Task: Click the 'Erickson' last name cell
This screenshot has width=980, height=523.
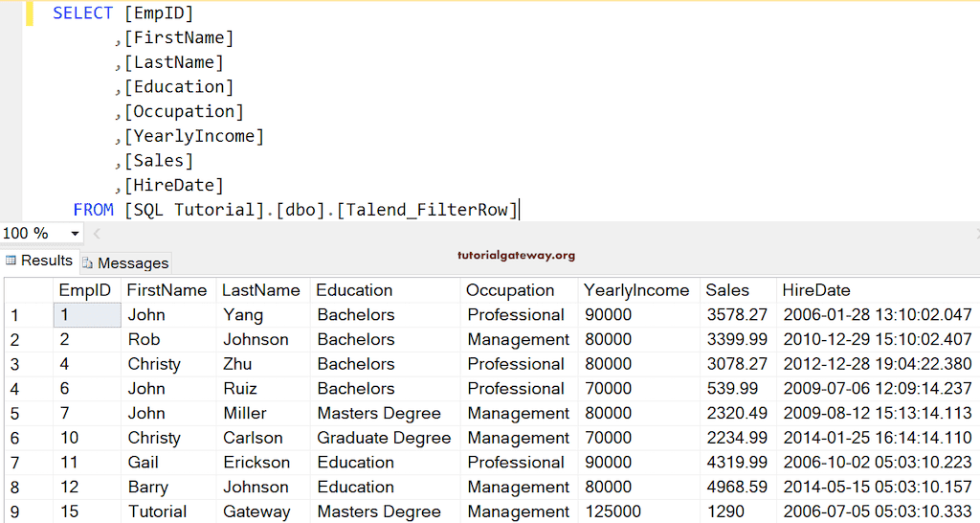Action: [263, 463]
